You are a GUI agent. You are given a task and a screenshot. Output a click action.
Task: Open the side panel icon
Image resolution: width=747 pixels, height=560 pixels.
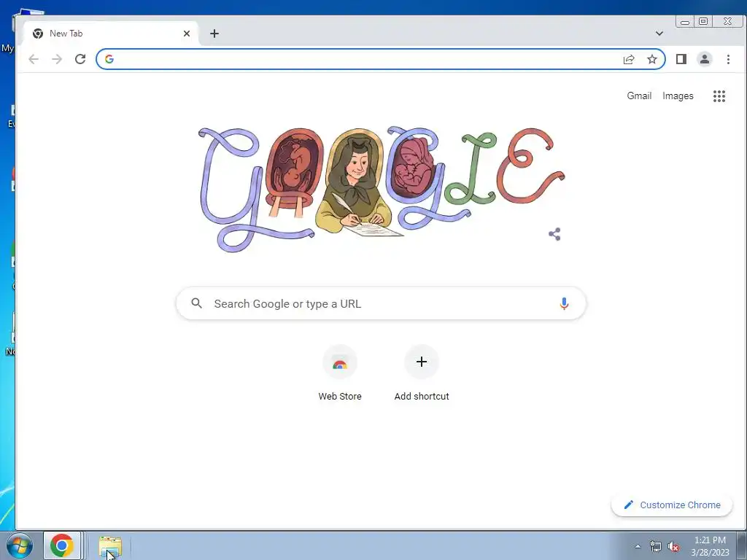[x=681, y=59]
